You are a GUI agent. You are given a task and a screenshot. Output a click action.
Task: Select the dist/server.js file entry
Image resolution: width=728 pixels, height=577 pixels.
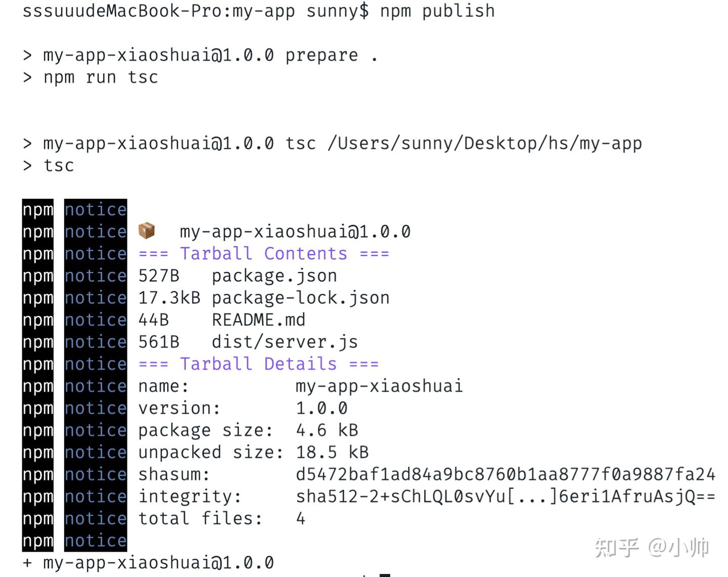tap(284, 342)
